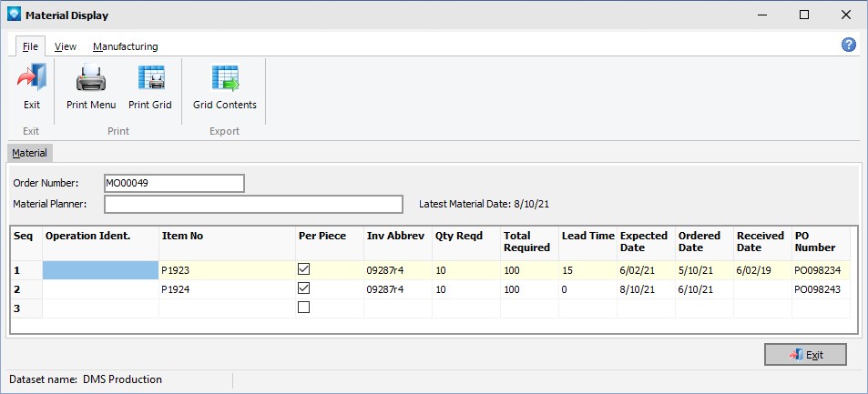Open the File ribbon tab

coord(30,46)
